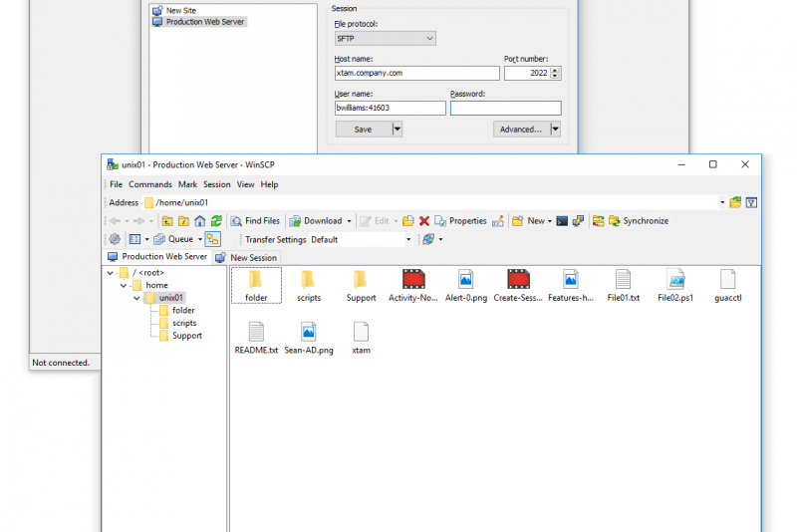Open the Properties toolbar icon
797x532 pixels.
tap(460, 221)
